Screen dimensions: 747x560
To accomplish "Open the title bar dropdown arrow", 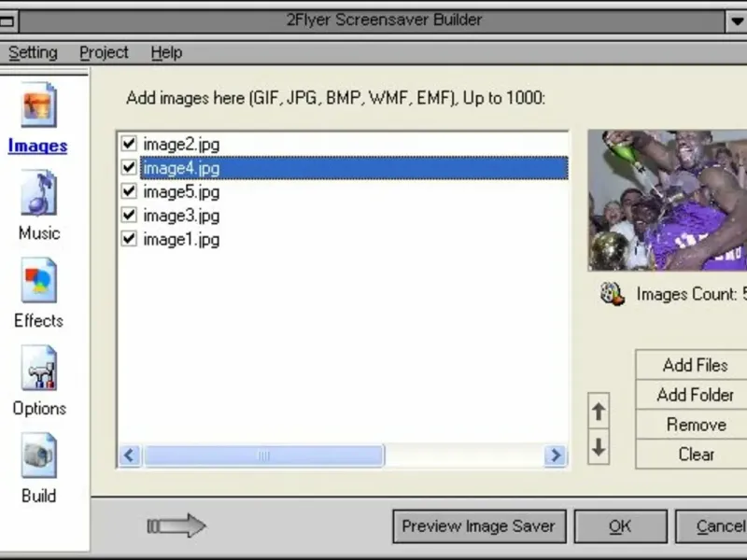I will coord(736,21).
